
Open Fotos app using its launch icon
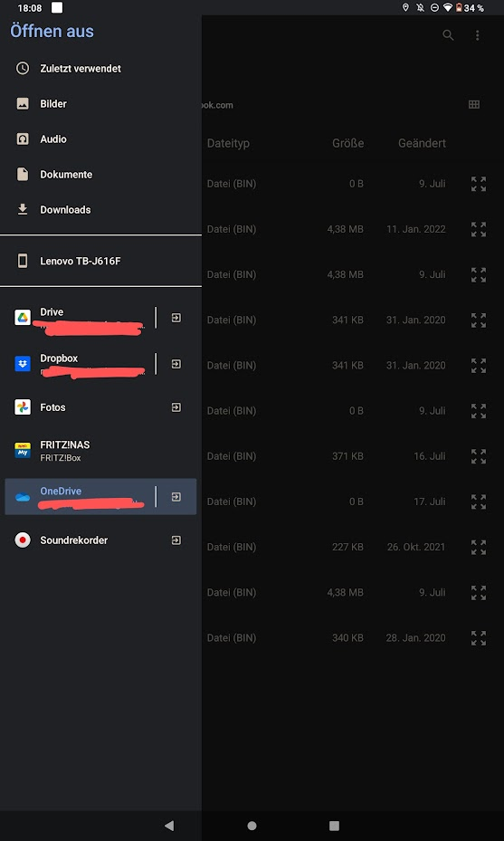(176, 407)
